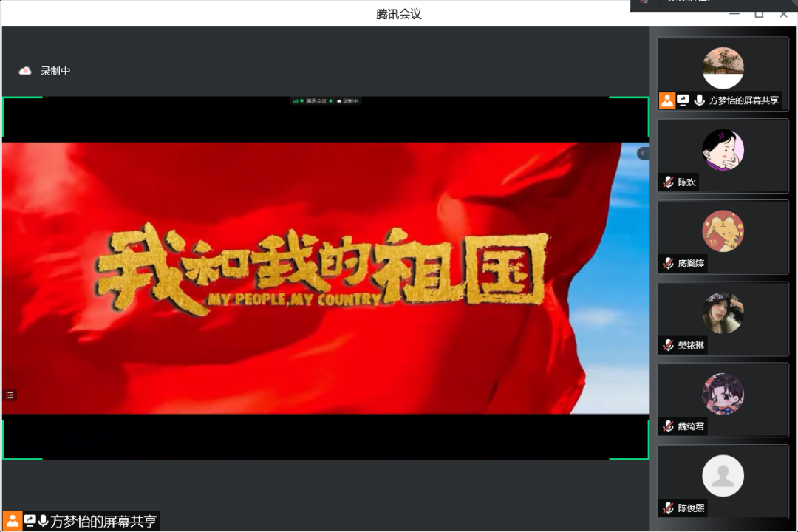Viewport: 798px width, 532px height.
Task: Click the orange host icon in 方梦怡's participant tile
Action: (667, 100)
